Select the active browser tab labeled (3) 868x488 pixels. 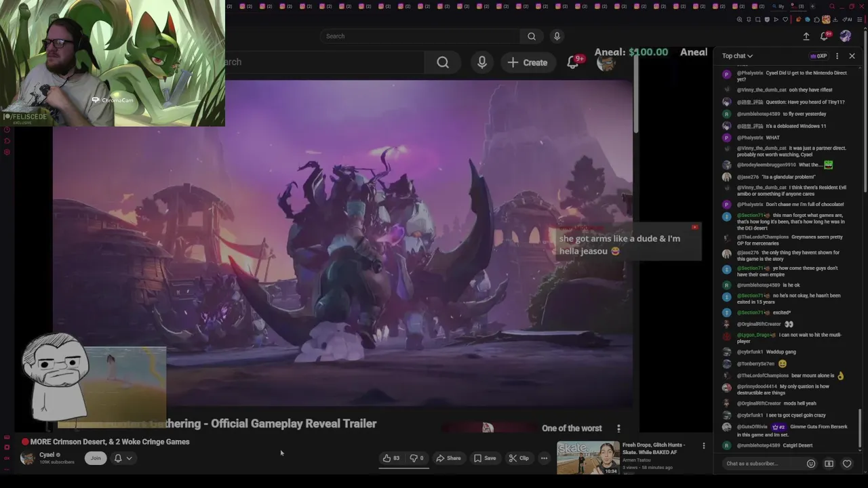(798, 6)
